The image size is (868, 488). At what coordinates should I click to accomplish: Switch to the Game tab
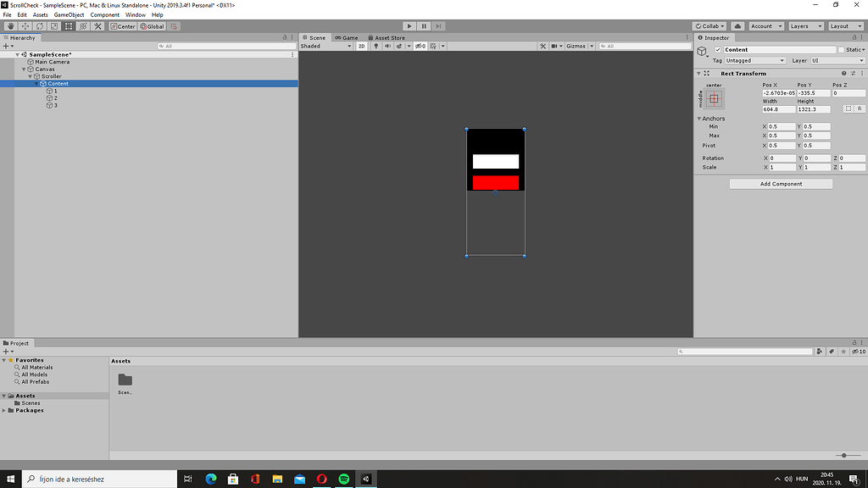click(348, 37)
